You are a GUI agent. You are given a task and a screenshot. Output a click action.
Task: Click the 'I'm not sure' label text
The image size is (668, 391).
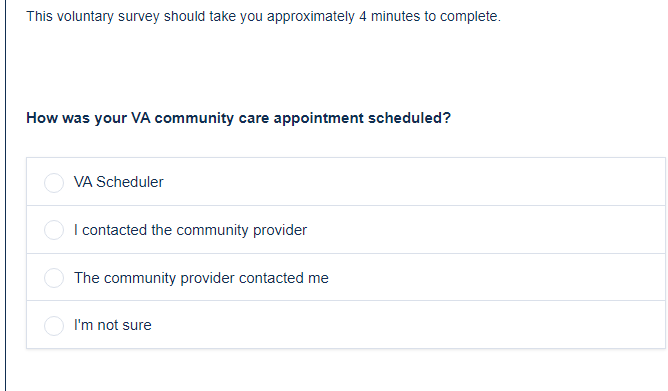pos(112,325)
